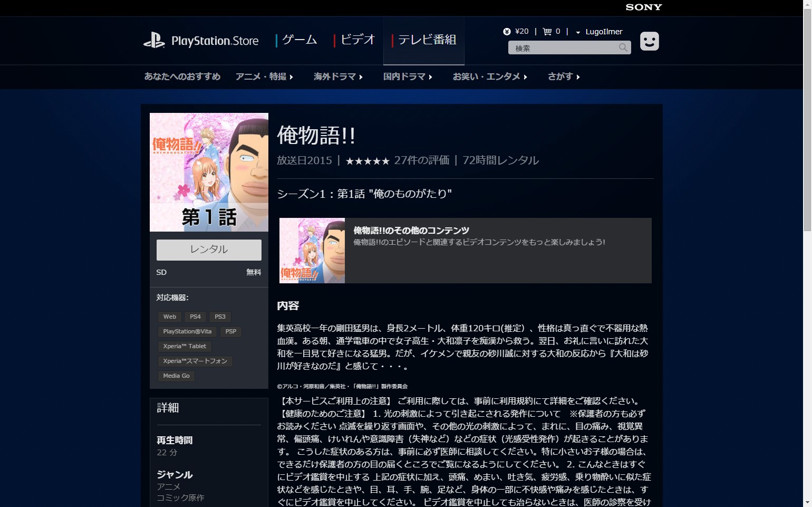
Task: Click the 詳細 section heading
Action: (168, 408)
